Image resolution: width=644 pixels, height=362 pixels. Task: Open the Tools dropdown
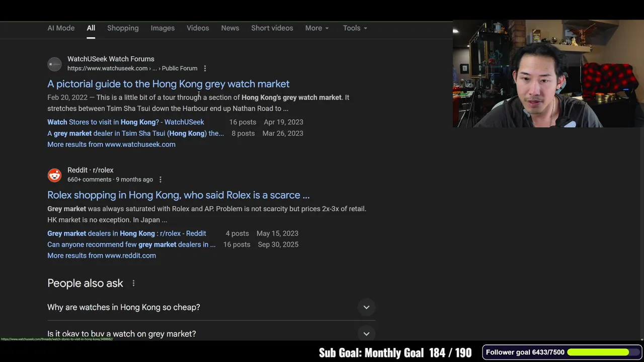[355, 28]
